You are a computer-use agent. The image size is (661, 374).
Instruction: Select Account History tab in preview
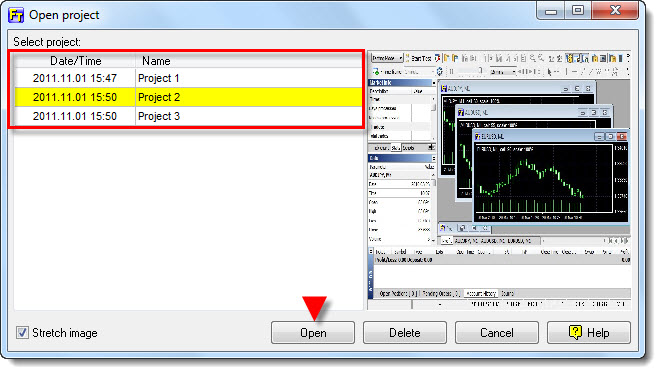click(x=481, y=293)
